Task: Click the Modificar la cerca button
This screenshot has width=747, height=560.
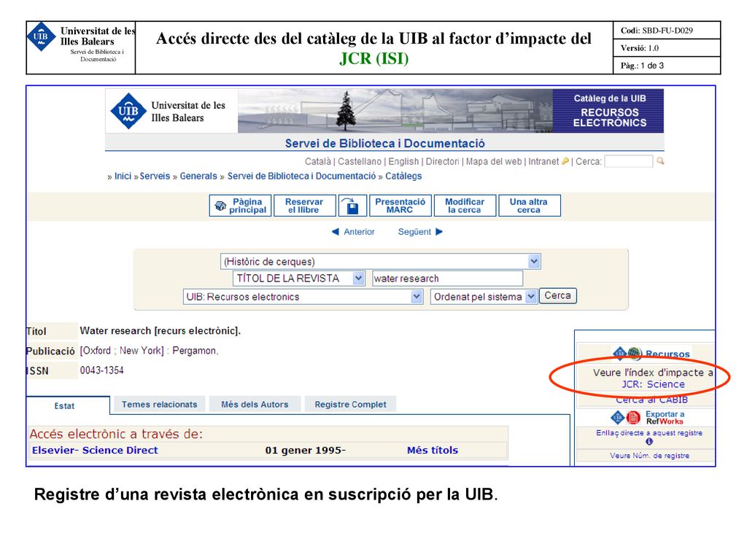Action: [465, 206]
